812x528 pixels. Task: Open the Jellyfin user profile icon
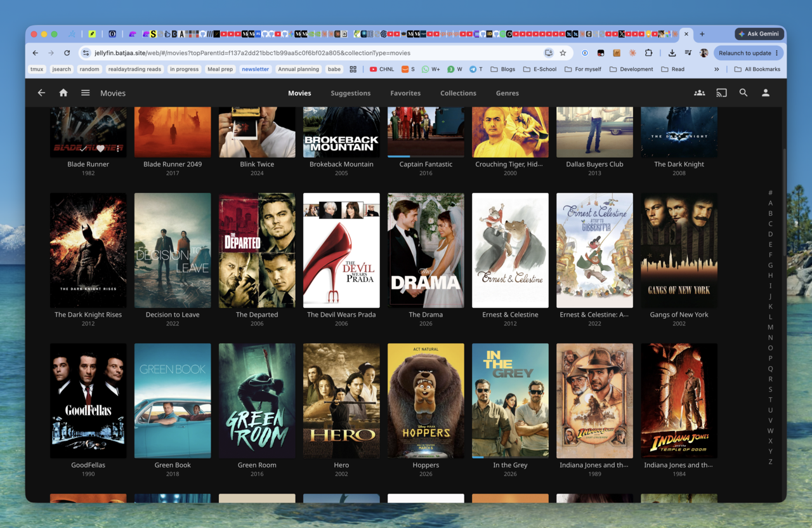point(766,93)
